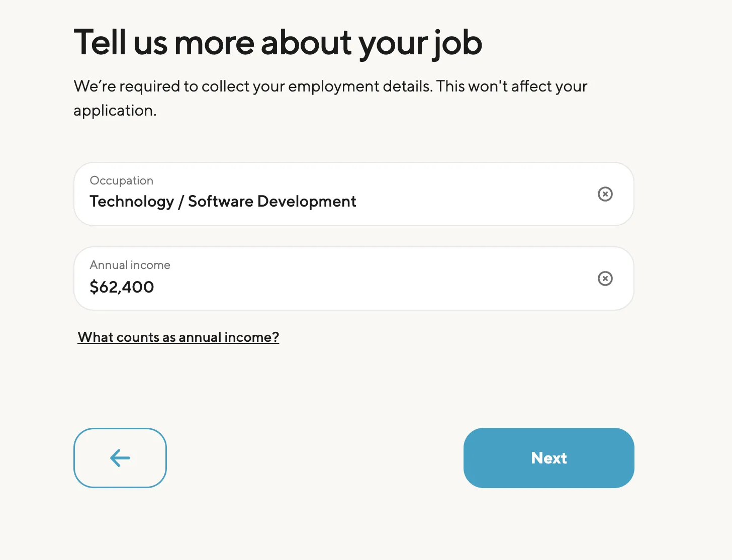Image resolution: width=732 pixels, height=560 pixels.
Task: Follow the underlined annual income help link
Action: click(x=178, y=337)
